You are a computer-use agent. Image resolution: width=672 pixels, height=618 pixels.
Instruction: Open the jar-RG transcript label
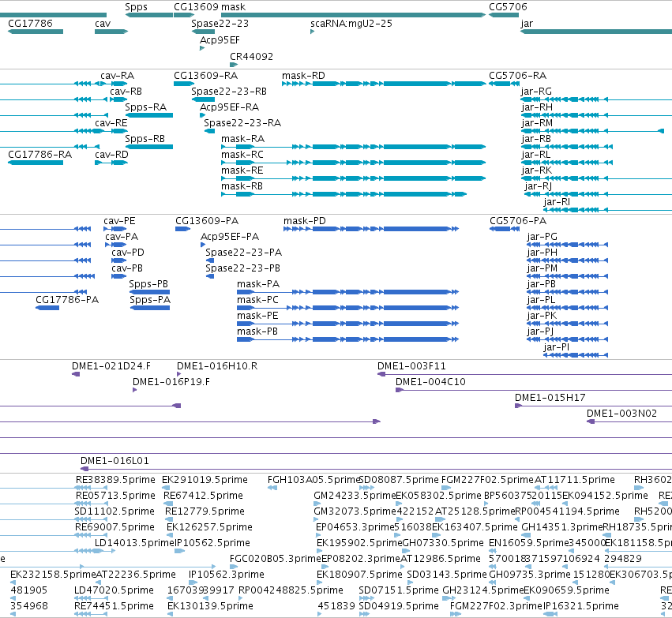pyautogui.click(x=536, y=92)
